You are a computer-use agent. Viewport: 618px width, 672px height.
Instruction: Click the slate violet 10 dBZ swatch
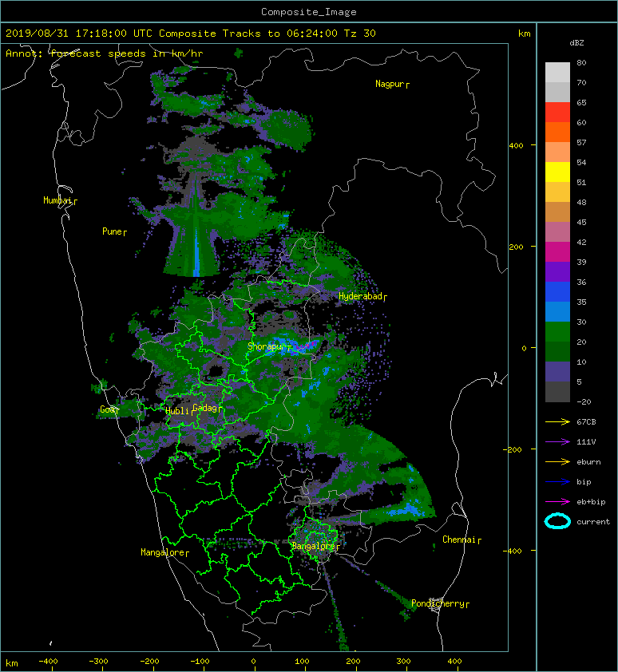[x=557, y=371]
